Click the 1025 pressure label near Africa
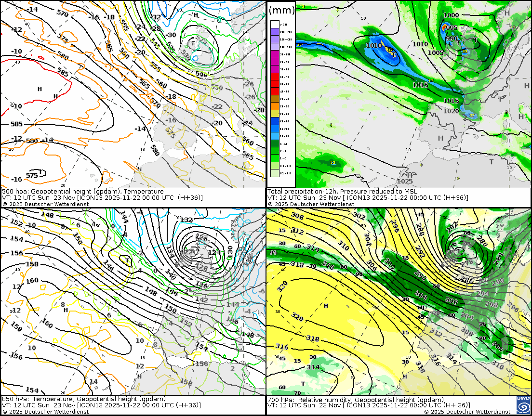532x416 pixels. pos(405,182)
